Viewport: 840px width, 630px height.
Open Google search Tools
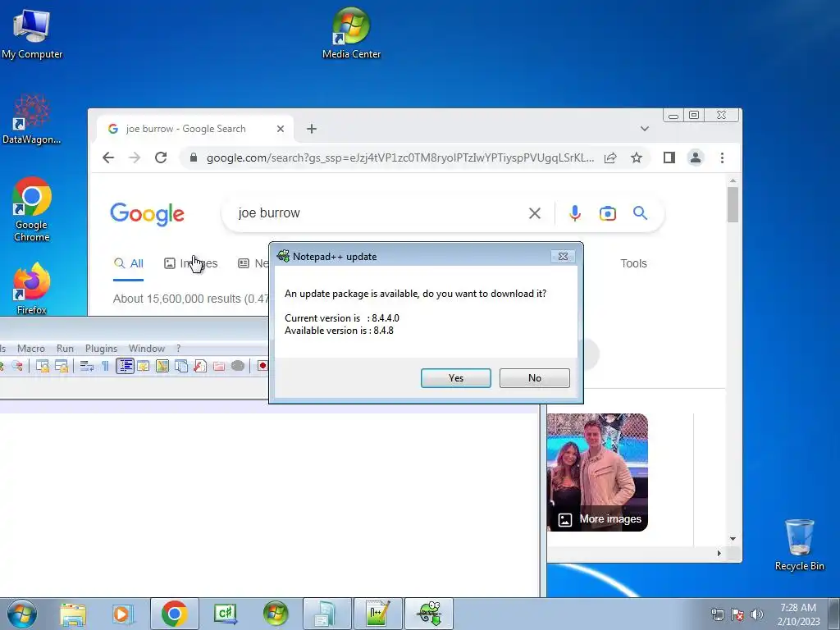[634, 263]
